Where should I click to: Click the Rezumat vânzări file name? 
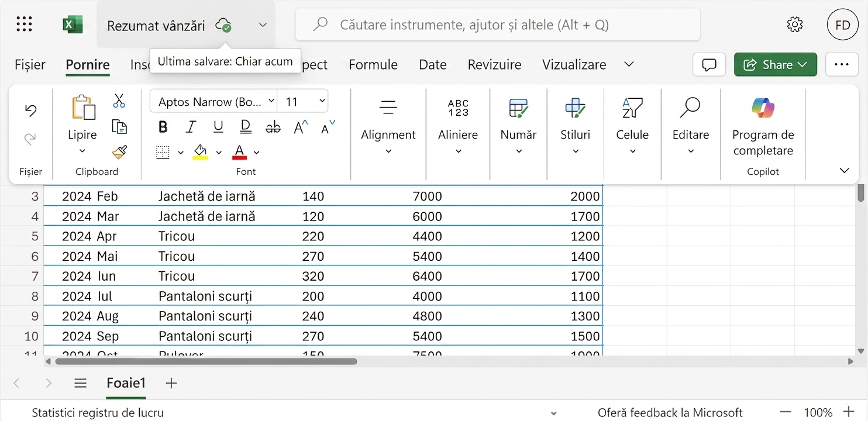tap(156, 25)
